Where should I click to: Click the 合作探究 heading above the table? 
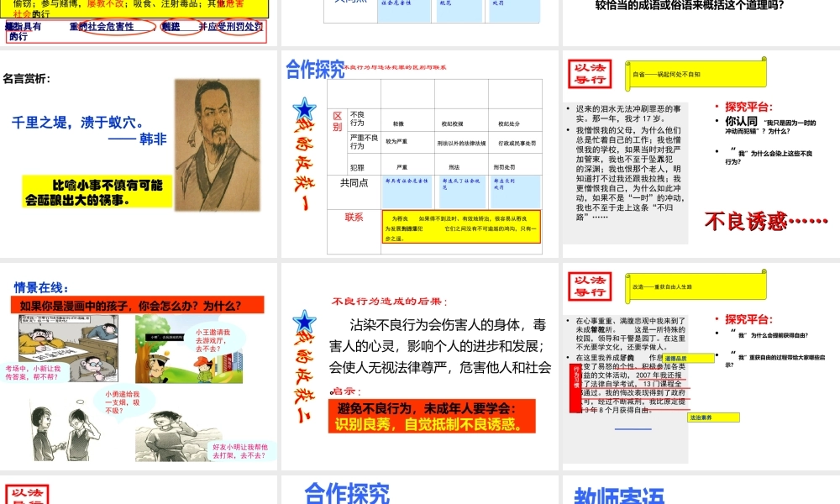315,69
